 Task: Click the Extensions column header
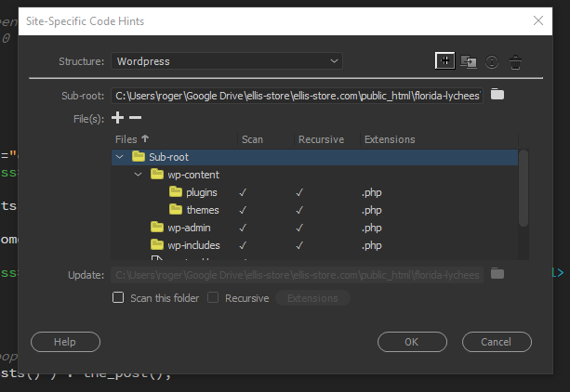point(389,139)
